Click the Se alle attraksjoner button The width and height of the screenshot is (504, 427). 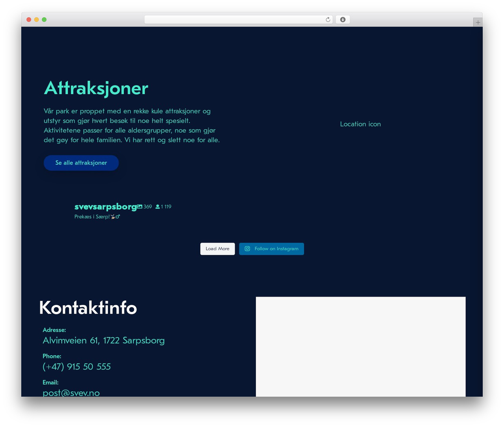pos(81,163)
